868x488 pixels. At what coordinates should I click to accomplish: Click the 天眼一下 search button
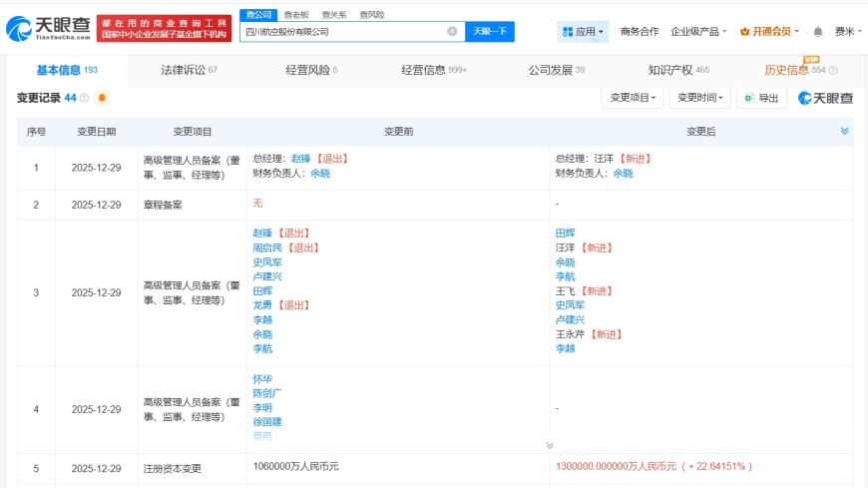[x=490, y=32]
